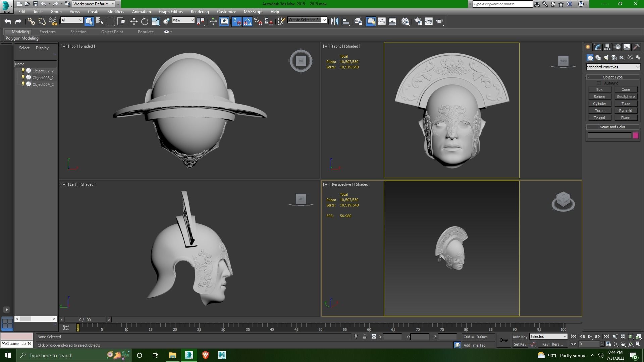644x362 pixels.
Task: Open the Select by Name dialog
Action: (100, 21)
